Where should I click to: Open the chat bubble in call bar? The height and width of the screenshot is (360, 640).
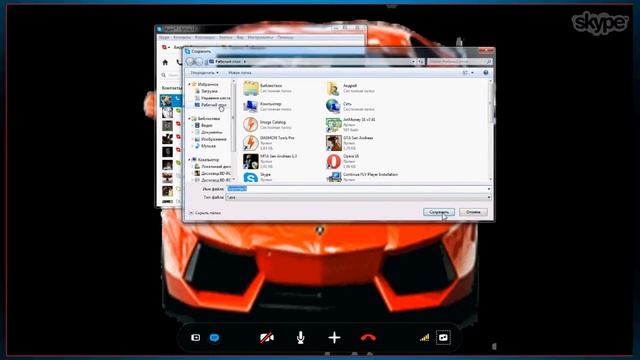[x=214, y=338]
